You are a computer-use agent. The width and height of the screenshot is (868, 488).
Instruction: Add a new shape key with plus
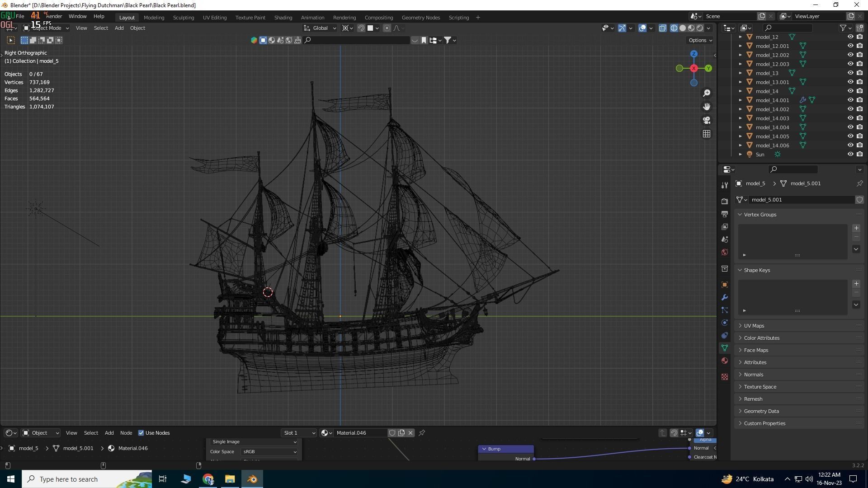(856, 284)
